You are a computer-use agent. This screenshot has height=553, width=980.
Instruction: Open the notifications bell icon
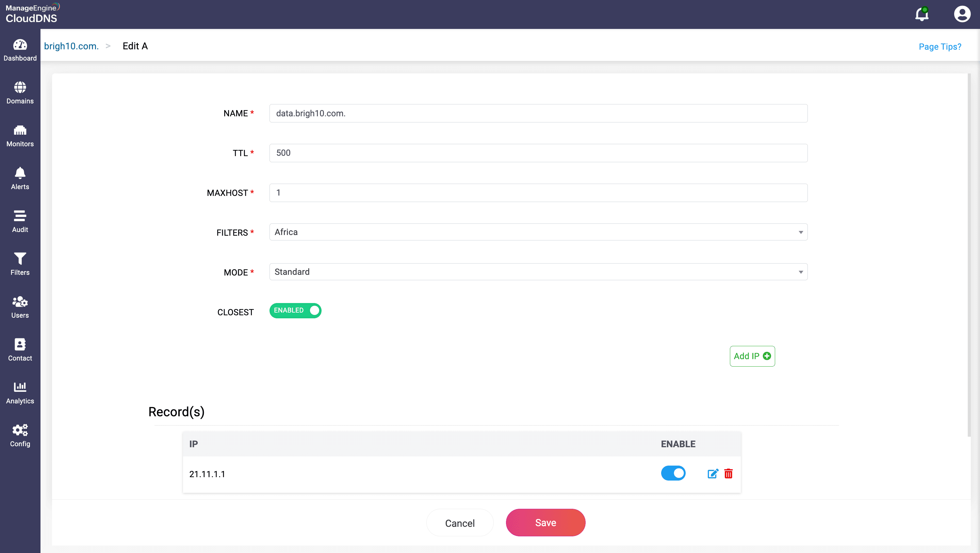pyautogui.click(x=921, y=14)
